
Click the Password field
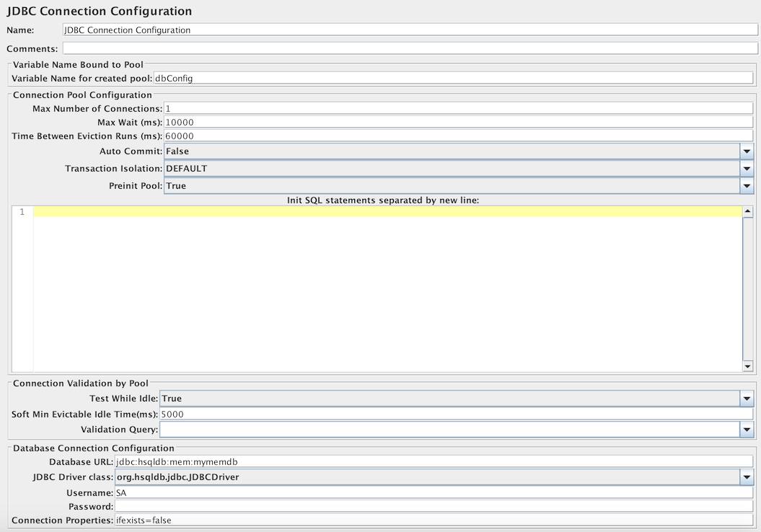pos(434,506)
